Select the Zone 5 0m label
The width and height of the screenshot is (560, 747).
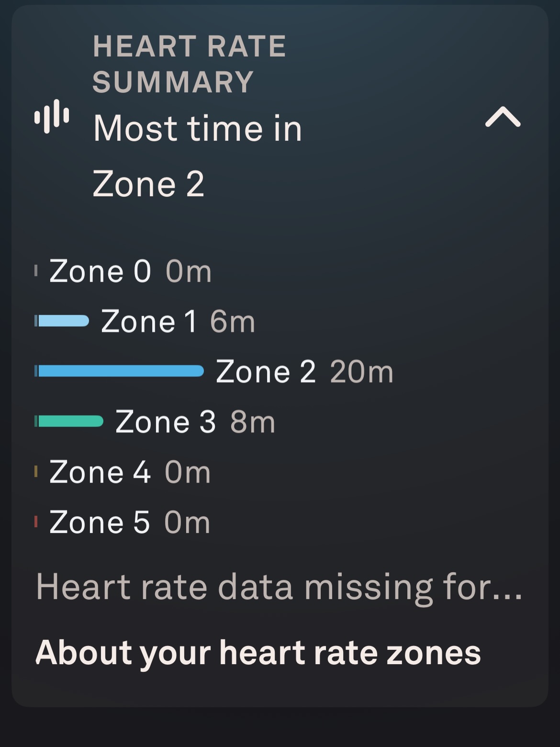[130, 522]
